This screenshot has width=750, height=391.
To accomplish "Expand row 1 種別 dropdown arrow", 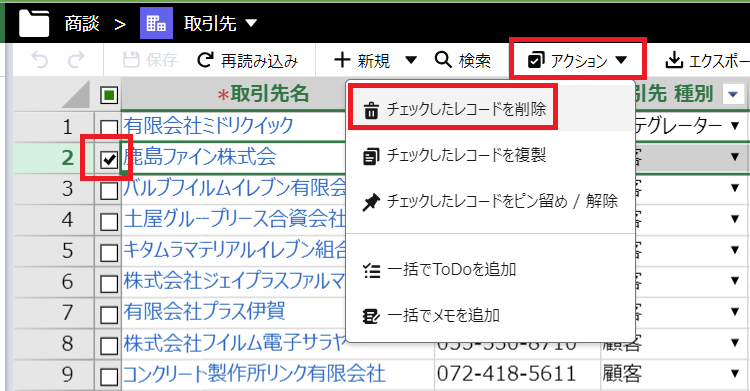I will [735, 126].
